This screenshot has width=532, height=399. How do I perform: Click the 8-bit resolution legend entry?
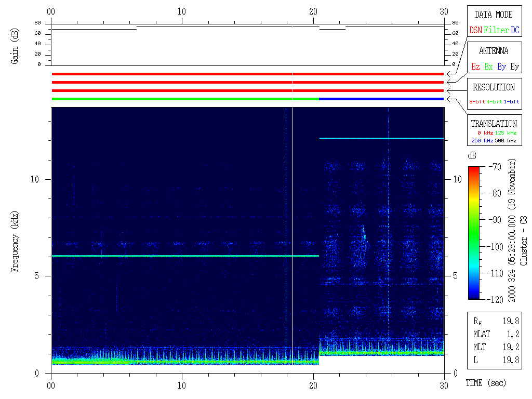click(477, 102)
